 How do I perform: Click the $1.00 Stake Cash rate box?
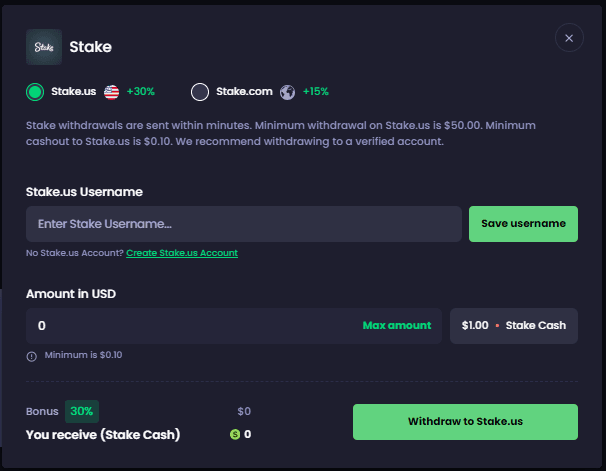514,326
